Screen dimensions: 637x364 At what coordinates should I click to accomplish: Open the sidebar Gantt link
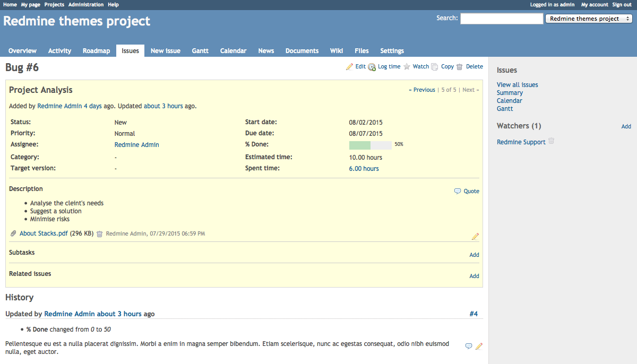click(x=505, y=109)
